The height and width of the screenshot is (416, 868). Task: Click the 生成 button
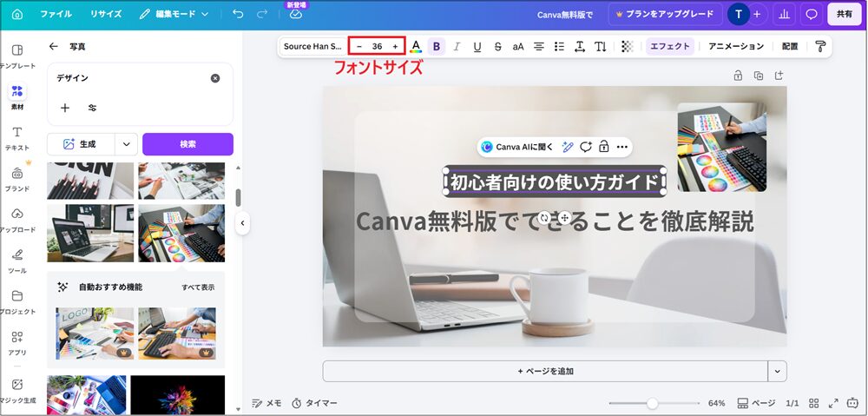pos(81,144)
